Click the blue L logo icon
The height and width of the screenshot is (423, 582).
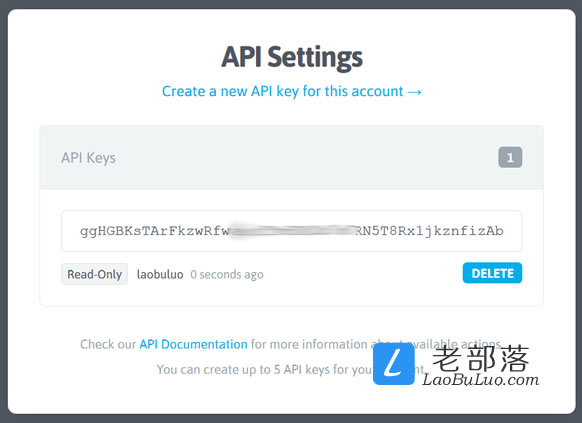tap(394, 364)
